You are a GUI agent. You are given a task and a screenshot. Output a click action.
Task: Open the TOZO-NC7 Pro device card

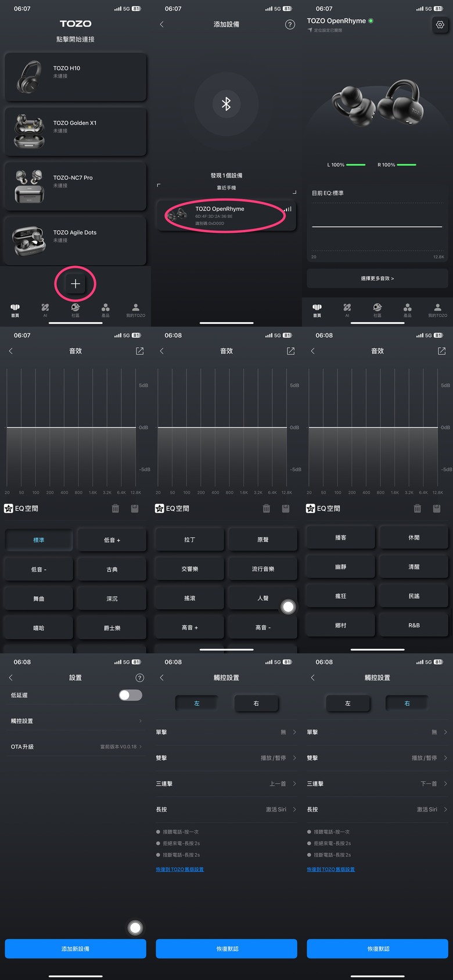pos(75,186)
